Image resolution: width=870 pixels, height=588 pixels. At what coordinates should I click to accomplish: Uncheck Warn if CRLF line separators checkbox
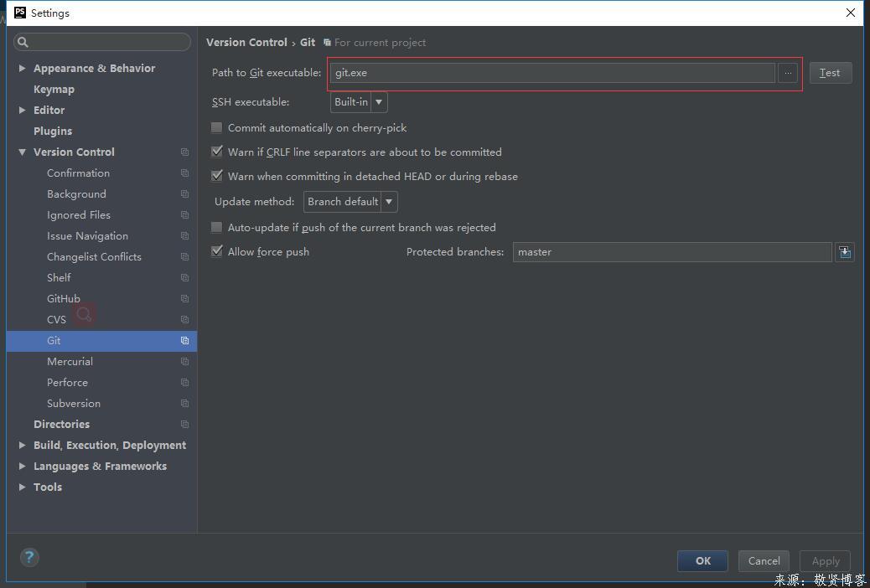click(x=216, y=152)
